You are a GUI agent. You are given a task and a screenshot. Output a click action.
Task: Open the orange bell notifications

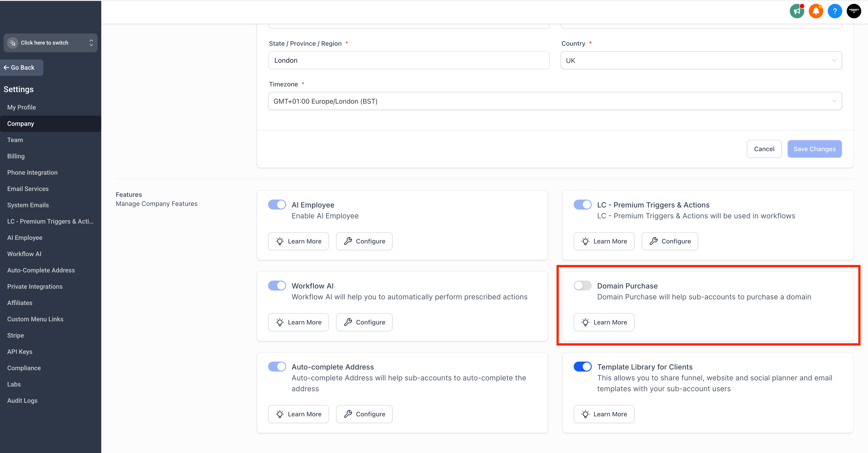816,11
